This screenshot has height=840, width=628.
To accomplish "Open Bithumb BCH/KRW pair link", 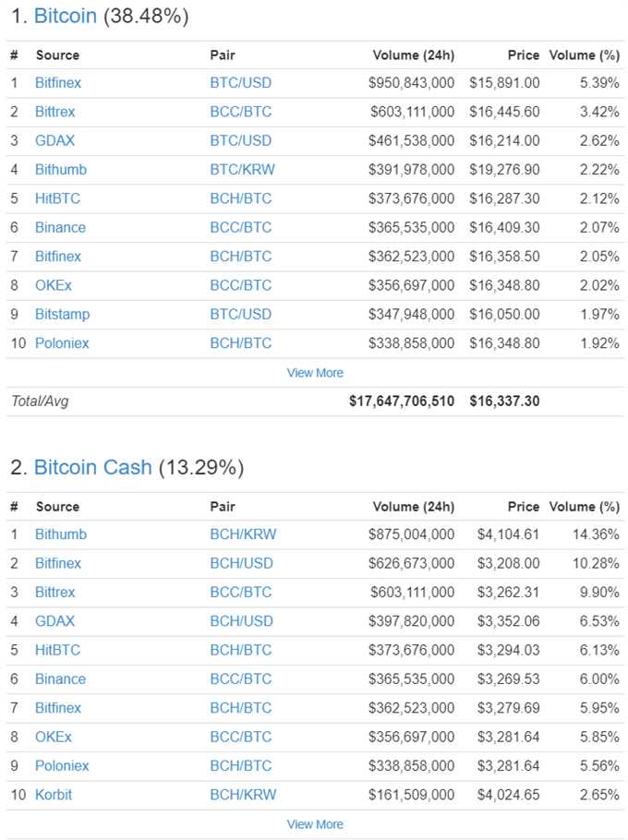I will 243,534.
